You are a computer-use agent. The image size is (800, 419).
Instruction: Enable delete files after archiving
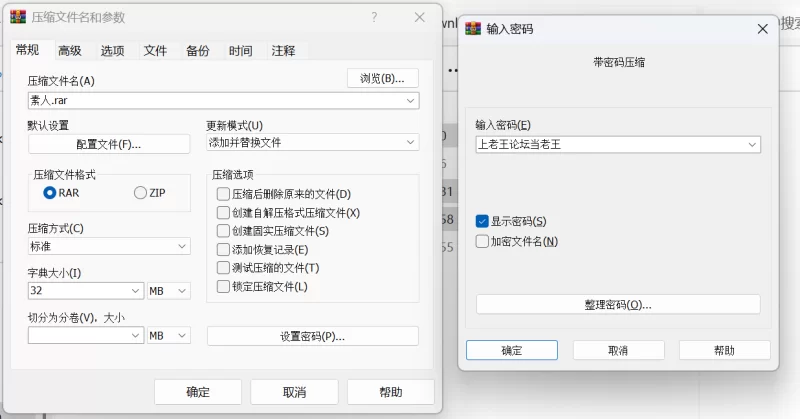click(223, 194)
